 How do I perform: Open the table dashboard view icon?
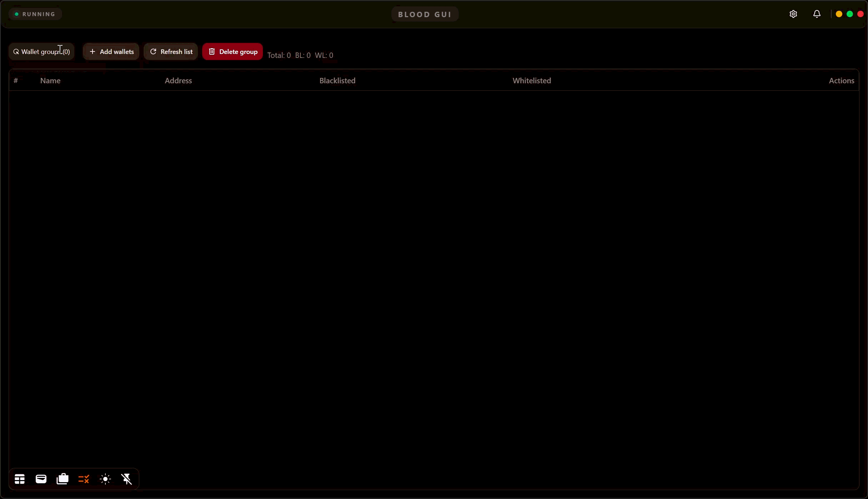pyautogui.click(x=20, y=479)
